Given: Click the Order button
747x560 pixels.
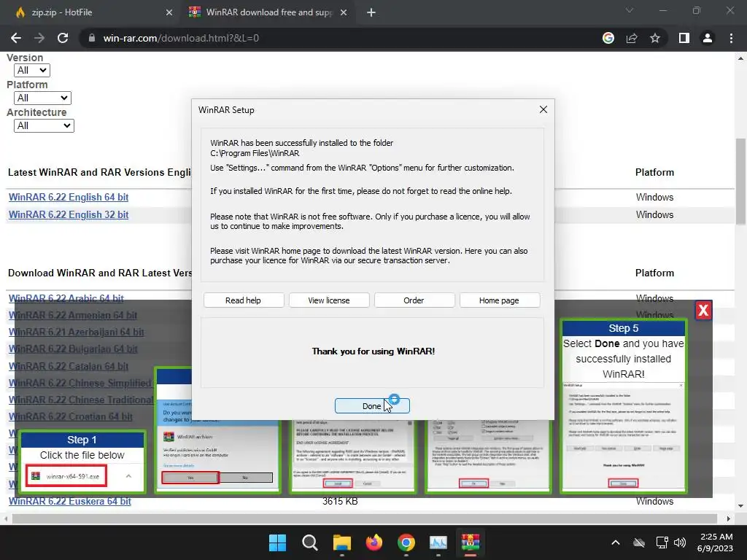Looking at the screenshot, I should pyautogui.click(x=414, y=300).
